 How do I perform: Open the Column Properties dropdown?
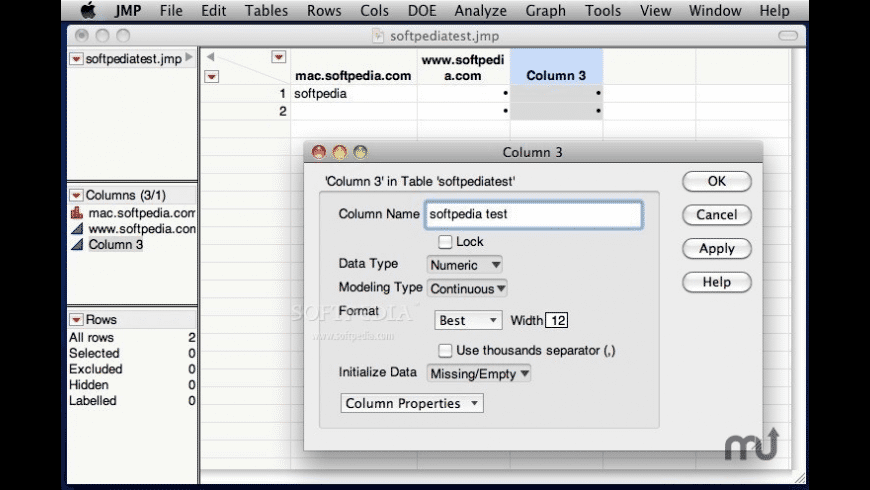(x=412, y=403)
